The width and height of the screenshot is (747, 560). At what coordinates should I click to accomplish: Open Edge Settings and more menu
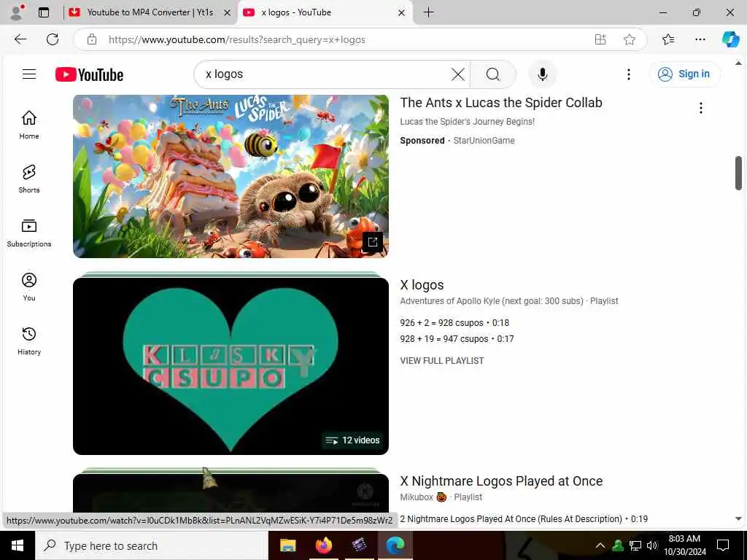[700, 39]
